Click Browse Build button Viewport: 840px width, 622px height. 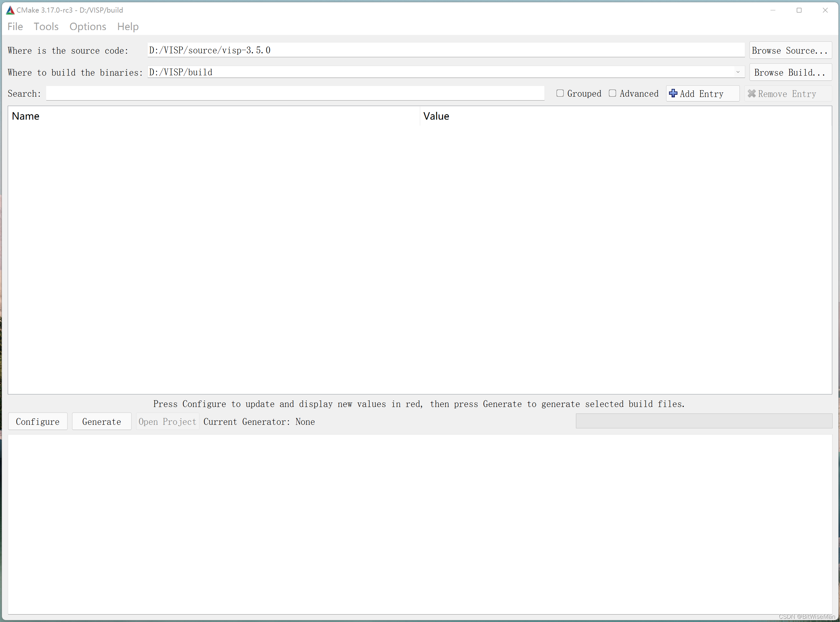point(790,72)
